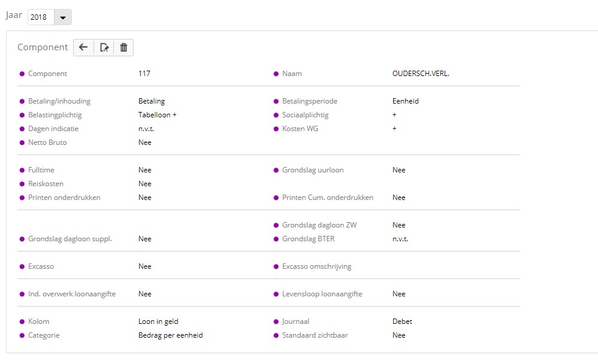Select the bullet before Betaling/inhouding

[x=22, y=101]
